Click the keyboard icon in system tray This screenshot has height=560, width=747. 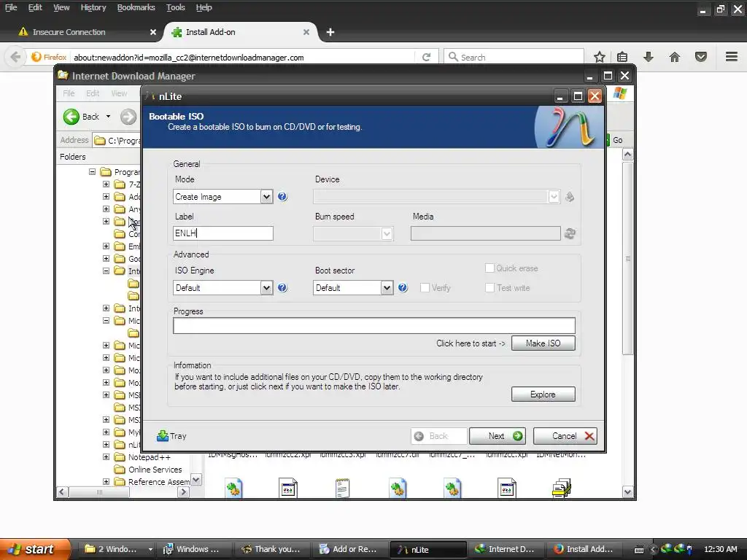click(639, 550)
